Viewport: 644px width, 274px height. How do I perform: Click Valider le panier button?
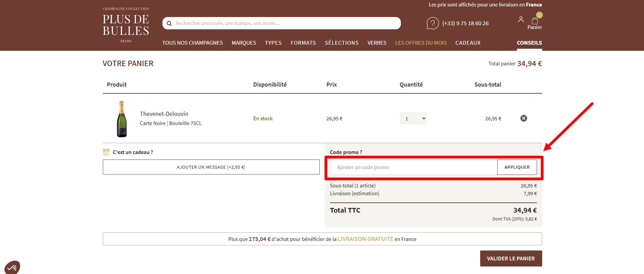coord(511,259)
